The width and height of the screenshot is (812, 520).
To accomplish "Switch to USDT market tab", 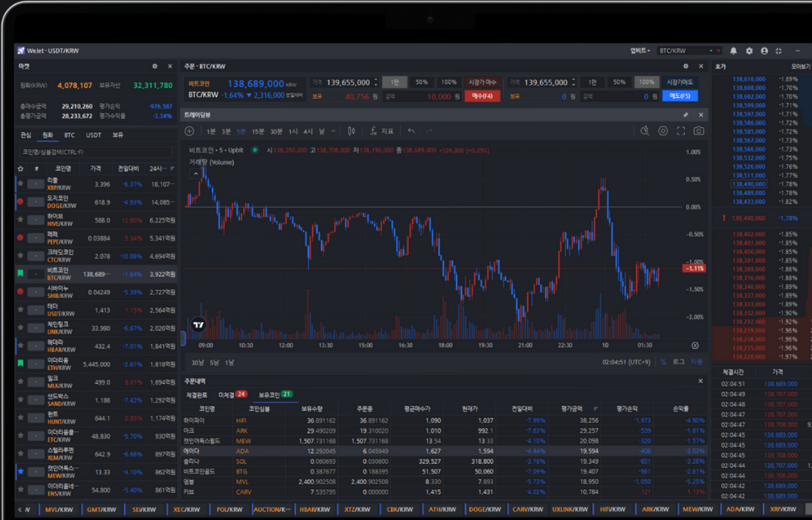I will coord(94,135).
